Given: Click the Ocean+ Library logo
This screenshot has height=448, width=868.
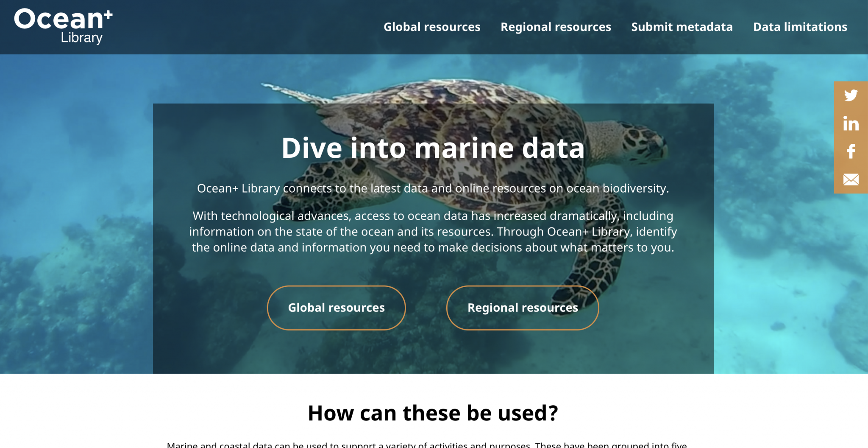Looking at the screenshot, I should 64,25.
